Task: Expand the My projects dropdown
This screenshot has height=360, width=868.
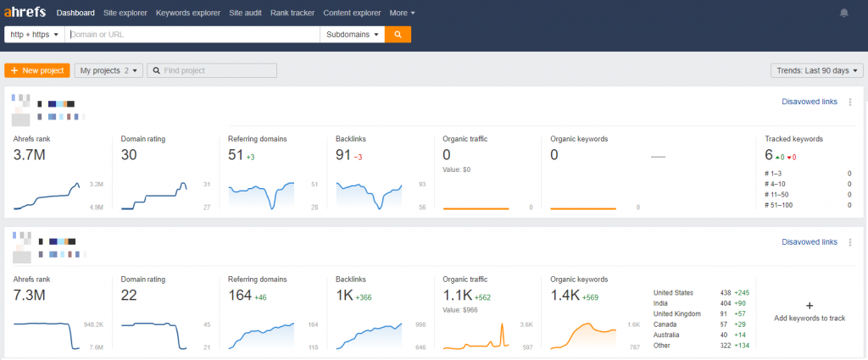Action: (108, 71)
